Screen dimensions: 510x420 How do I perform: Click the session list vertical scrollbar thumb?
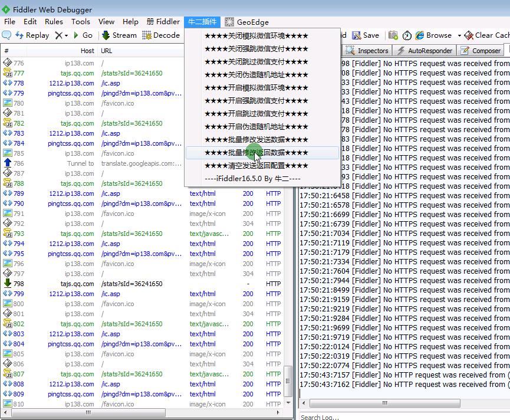288,381
